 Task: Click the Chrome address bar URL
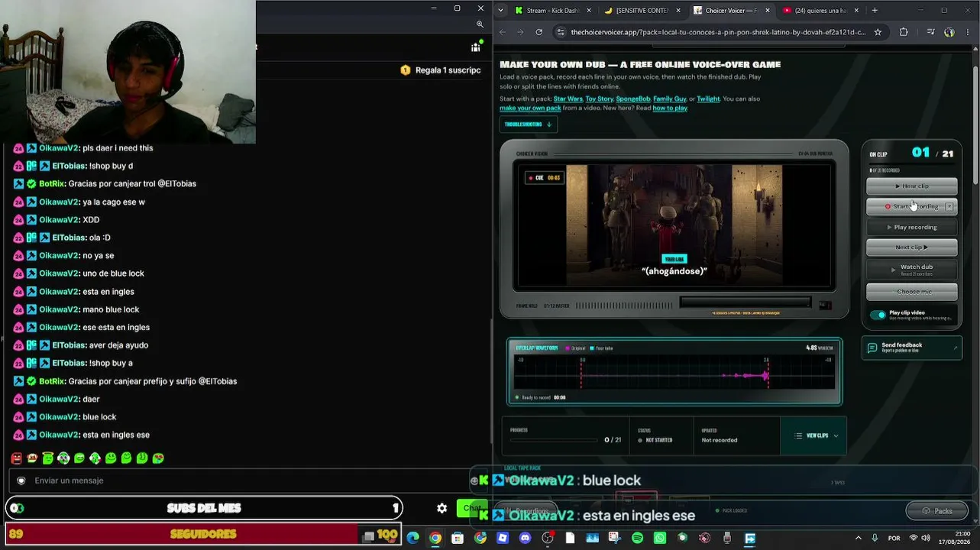click(719, 32)
